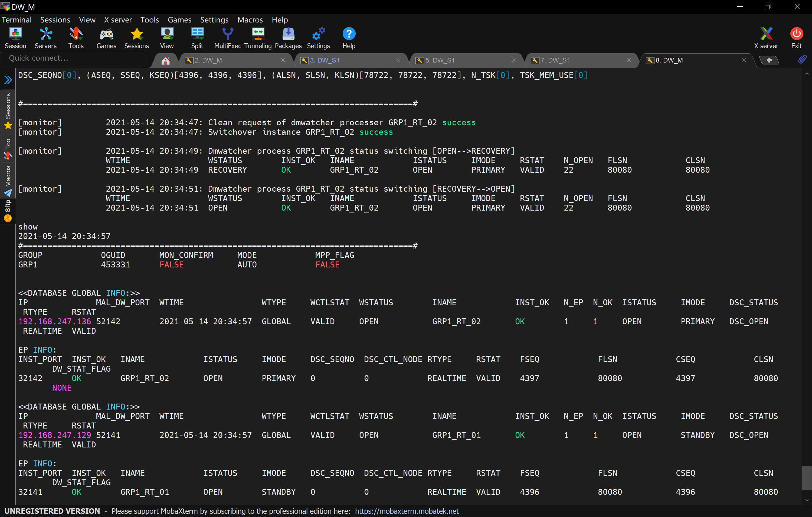The height and width of the screenshot is (517, 812).
Task: Click the Quick connect input field
Action: pyautogui.click(x=73, y=58)
